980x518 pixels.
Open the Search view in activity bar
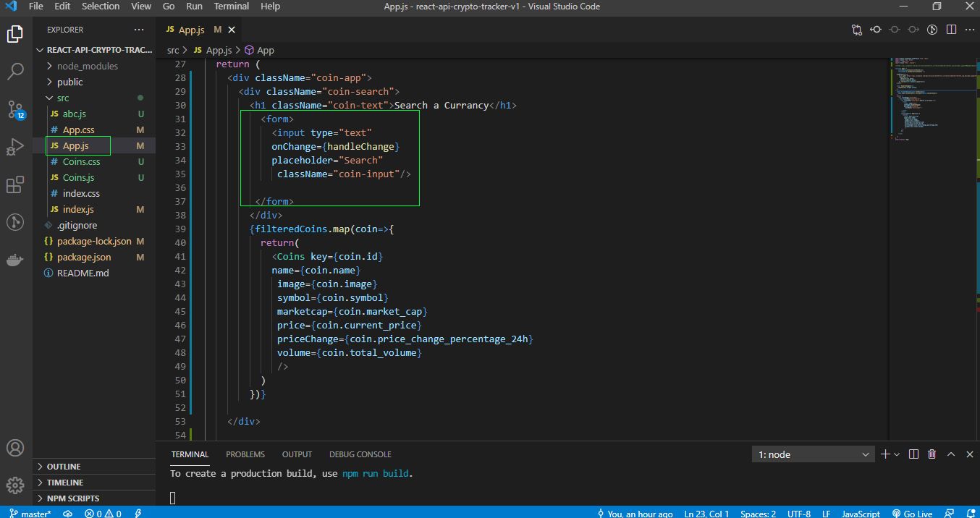(x=15, y=71)
